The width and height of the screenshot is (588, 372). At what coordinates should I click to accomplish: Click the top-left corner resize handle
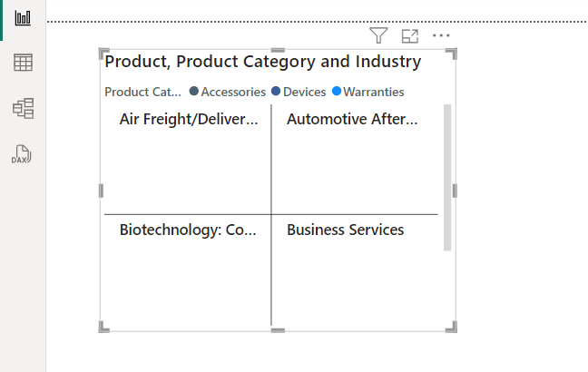click(103, 53)
